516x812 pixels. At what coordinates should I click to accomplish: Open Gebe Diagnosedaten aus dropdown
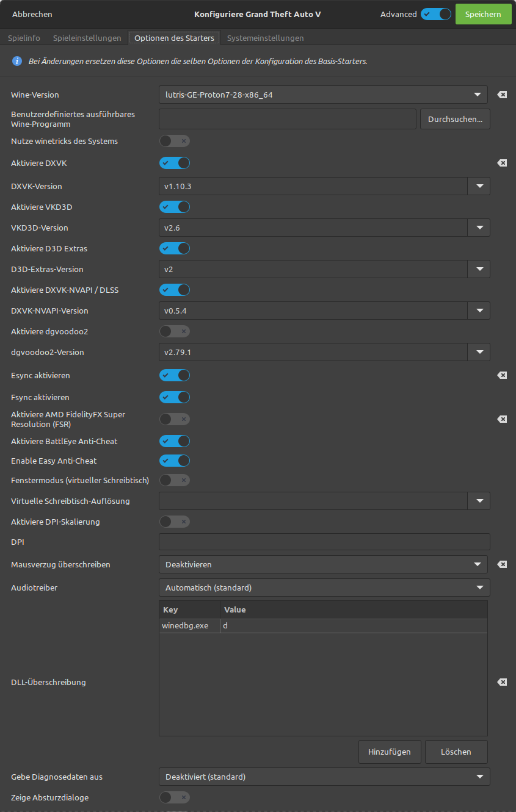[x=324, y=777]
